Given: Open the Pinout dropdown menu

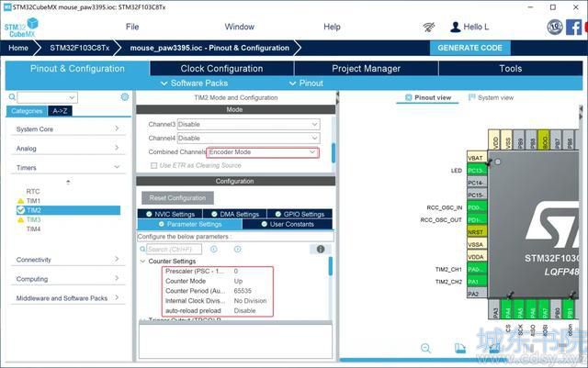Looking at the screenshot, I should coord(306,84).
